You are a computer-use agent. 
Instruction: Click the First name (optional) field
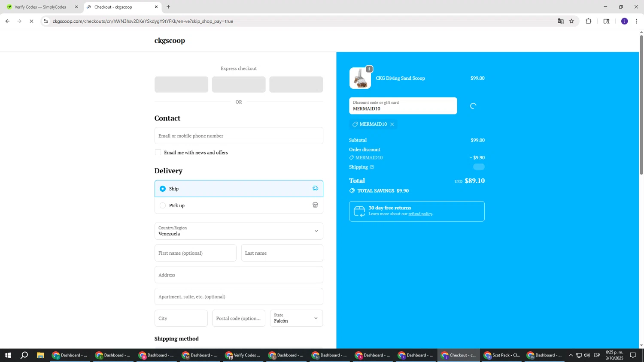195,253
